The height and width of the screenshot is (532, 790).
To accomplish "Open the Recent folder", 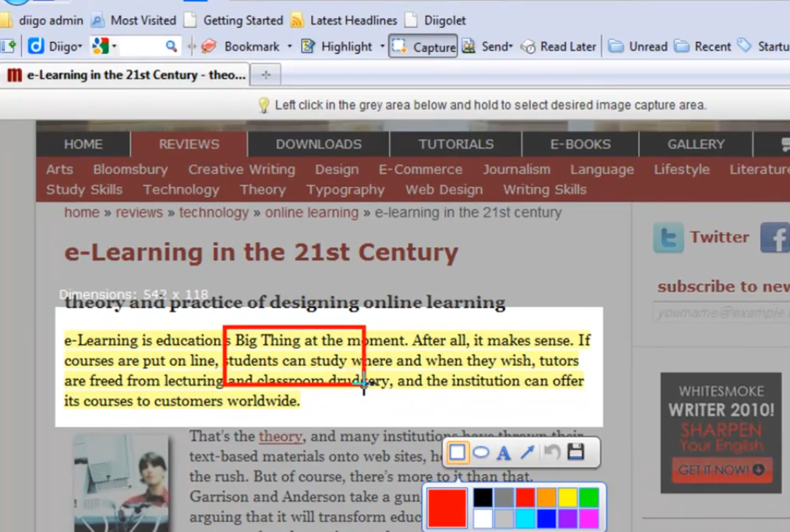I will tap(703, 47).
